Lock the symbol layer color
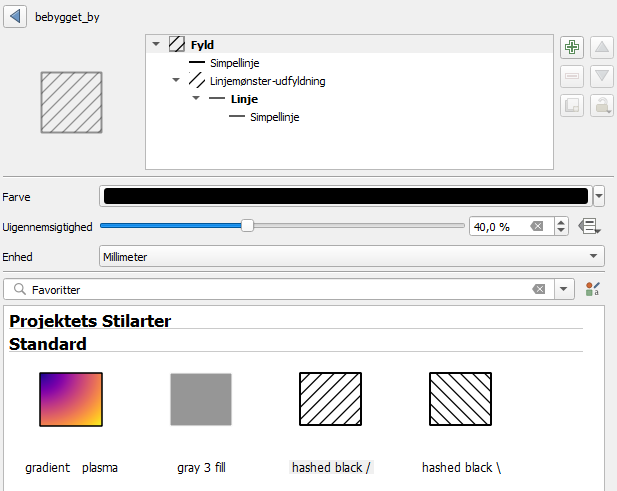Image resolution: width=617 pixels, height=491 pixels. point(602,105)
